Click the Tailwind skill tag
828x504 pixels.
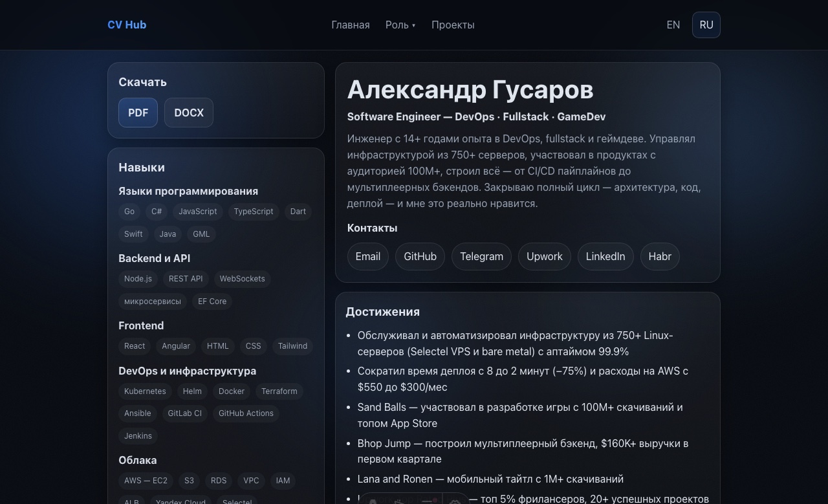(x=292, y=346)
